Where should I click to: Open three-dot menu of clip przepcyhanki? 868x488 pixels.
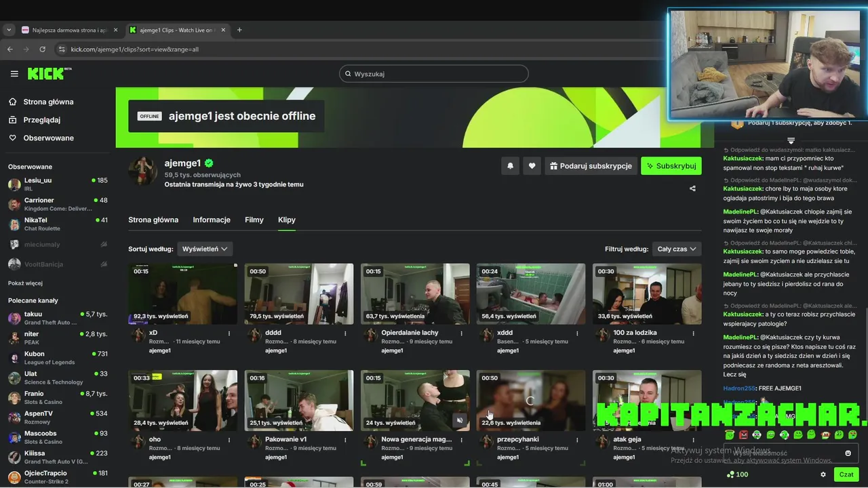pos(577,440)
